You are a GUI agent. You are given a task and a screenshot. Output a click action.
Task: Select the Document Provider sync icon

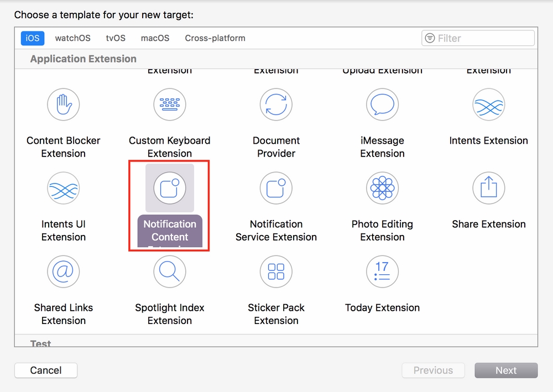(x=276, y=104)
